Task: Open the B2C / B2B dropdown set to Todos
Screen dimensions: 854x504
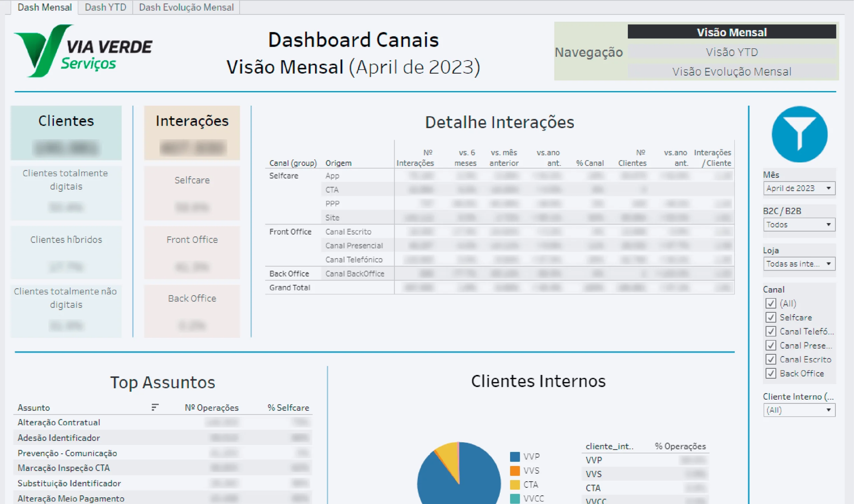Action: [799, 224]
